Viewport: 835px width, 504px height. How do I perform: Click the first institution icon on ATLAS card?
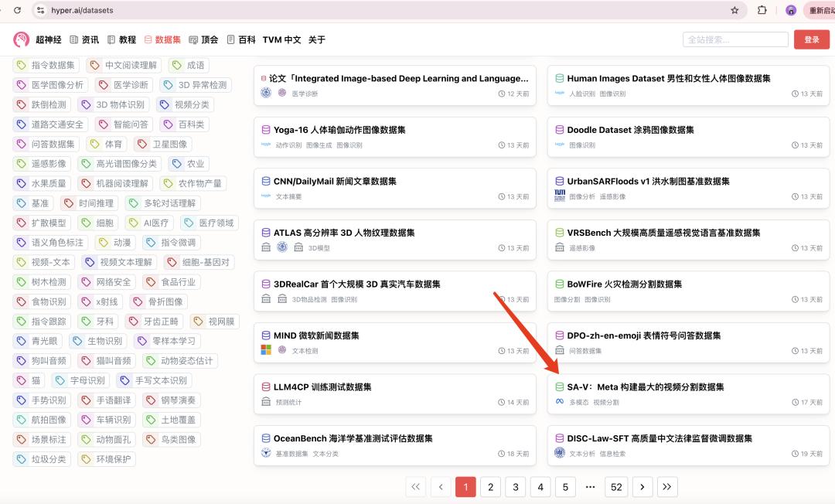266,247
